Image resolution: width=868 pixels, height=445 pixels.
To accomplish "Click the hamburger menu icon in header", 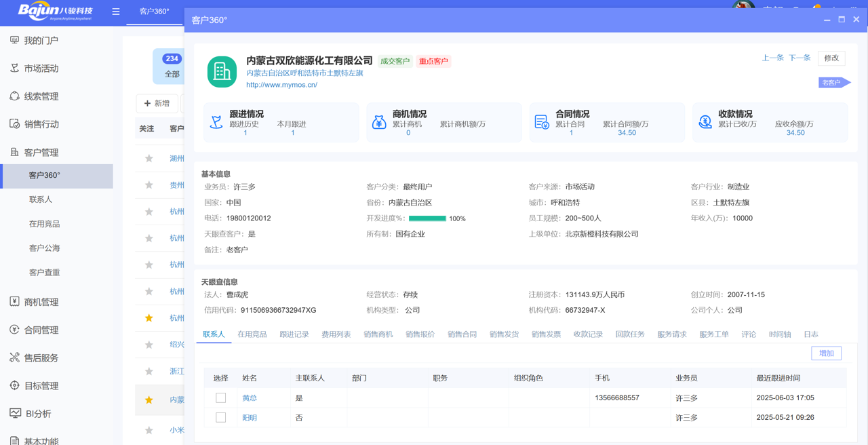I will click(116, 12).
